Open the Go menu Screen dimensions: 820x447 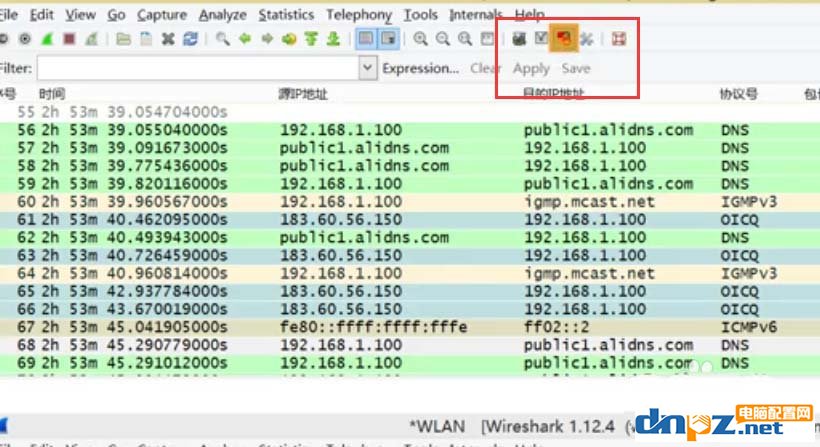point(116,15)
